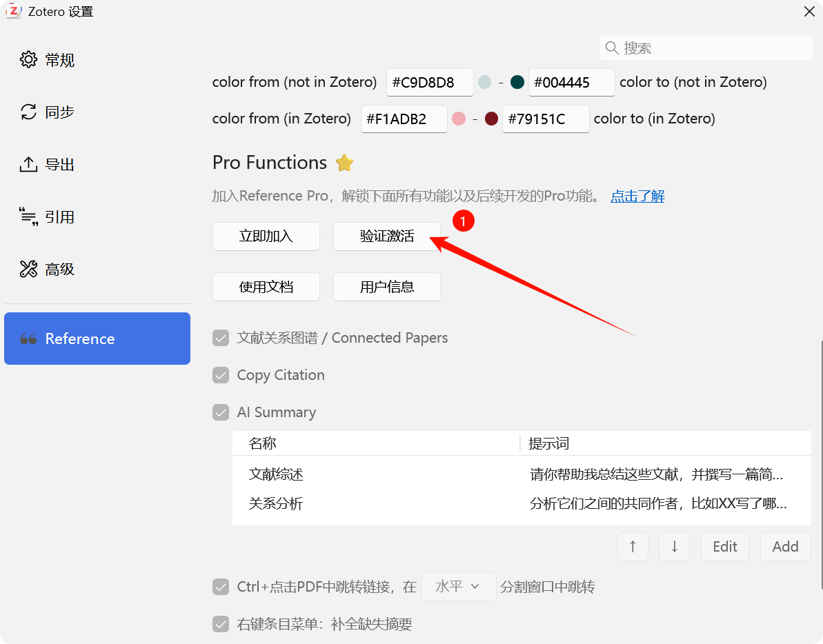823x644 pixels.
Task: Click the 分析它们之间的共同作者 prompt text
Action: click(658, 504)
